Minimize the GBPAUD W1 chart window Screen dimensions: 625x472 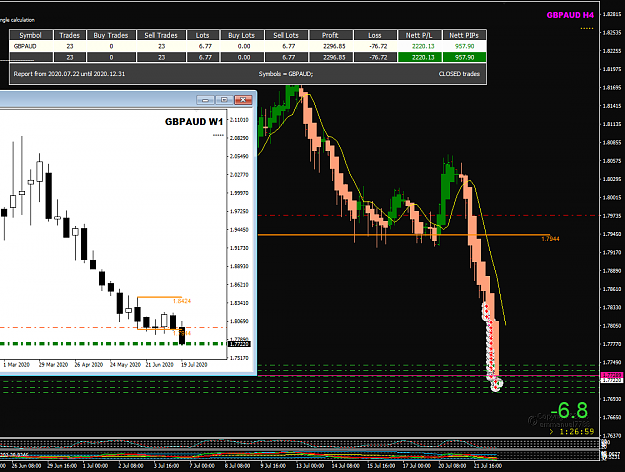coord(205,100)
